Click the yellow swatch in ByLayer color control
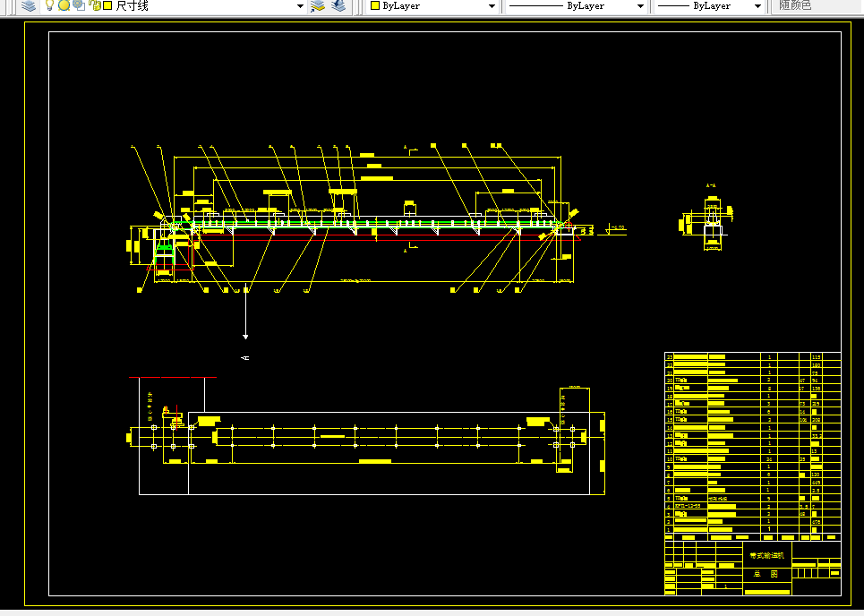Viewport: 864px width, 616px height. [x=375, y=5]
